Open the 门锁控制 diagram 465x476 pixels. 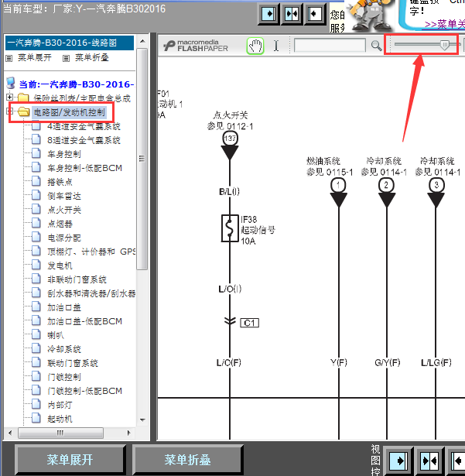click(x=64, y=377)
